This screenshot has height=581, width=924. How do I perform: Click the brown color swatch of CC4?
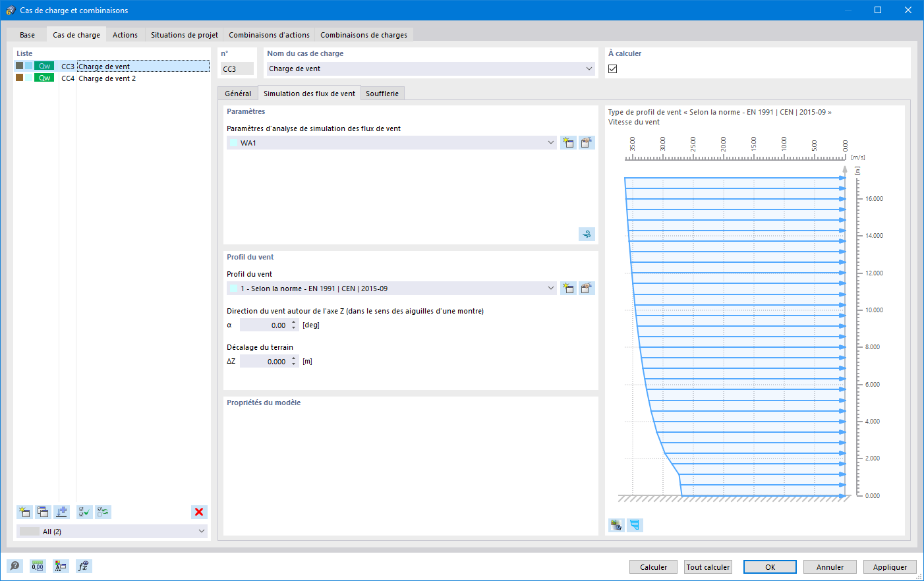point(19,78)
